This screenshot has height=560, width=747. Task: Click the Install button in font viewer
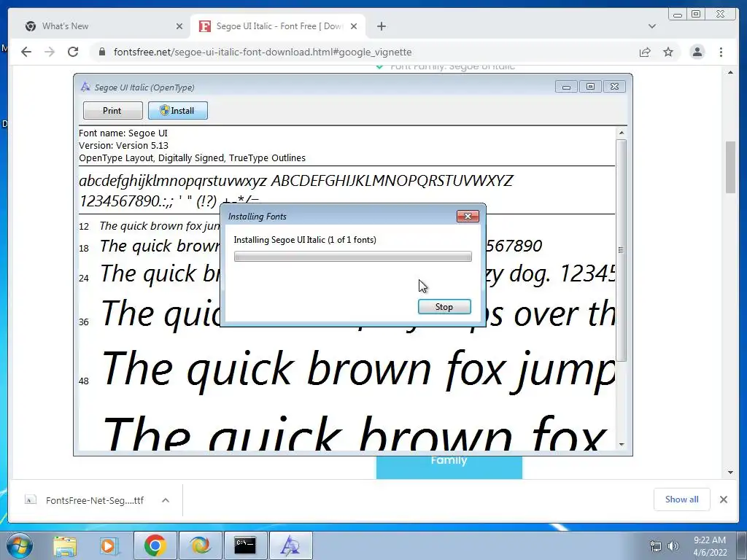point(178,111)
